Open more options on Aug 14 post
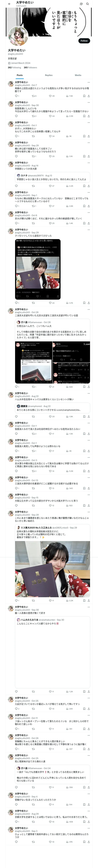Screen dimensions: 98x868 [x=89, y=163]
